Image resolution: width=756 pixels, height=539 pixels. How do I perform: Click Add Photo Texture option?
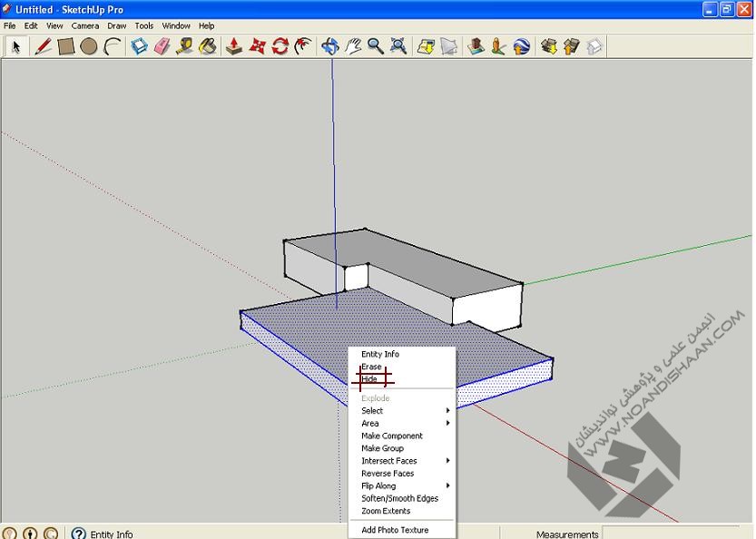395,530
